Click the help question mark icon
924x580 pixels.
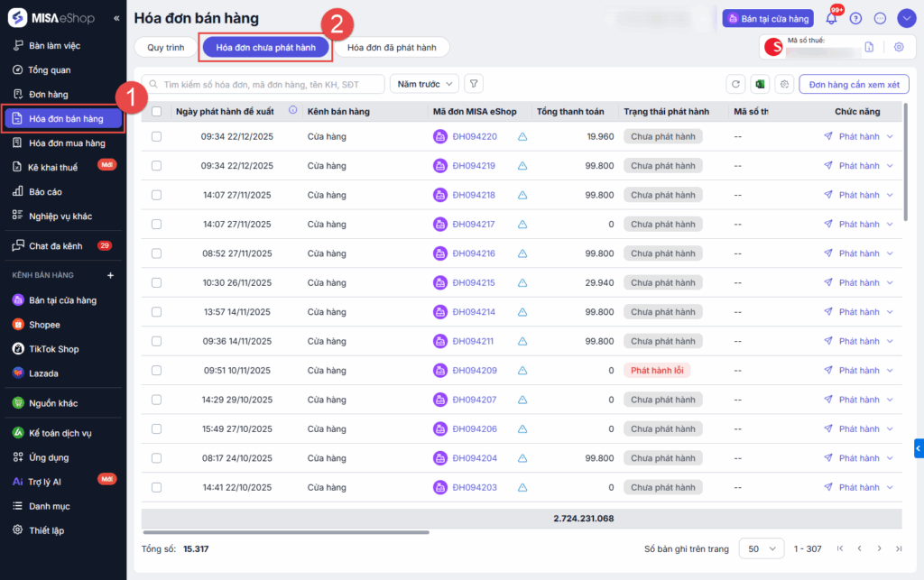point(855,18)
